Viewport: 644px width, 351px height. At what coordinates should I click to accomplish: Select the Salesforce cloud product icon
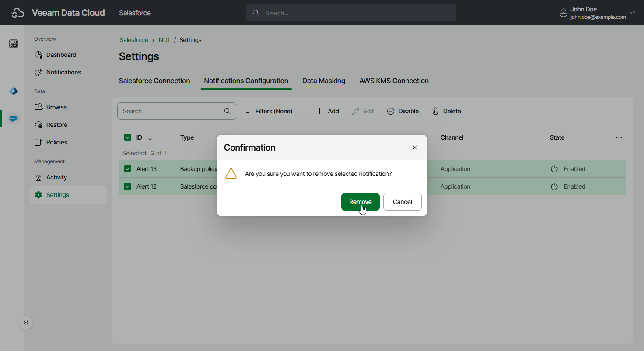(x=14, y=118)
